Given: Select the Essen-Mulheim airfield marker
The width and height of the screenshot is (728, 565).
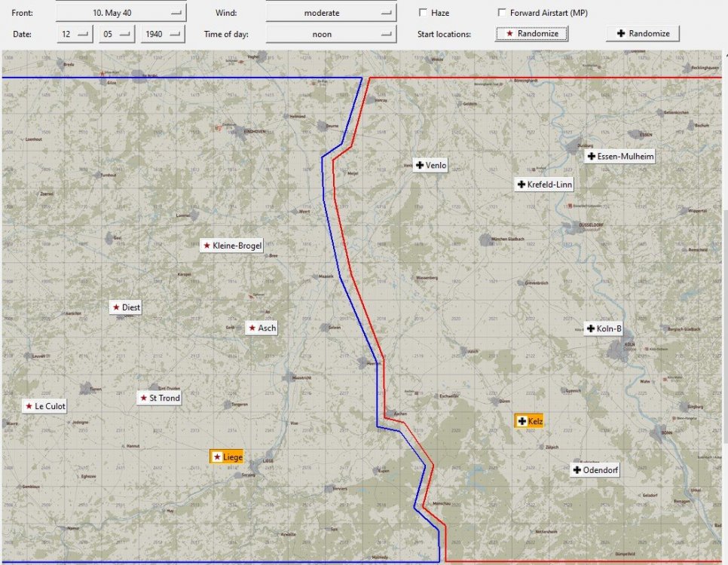Looking at the screenshot, I should (619, 157).
